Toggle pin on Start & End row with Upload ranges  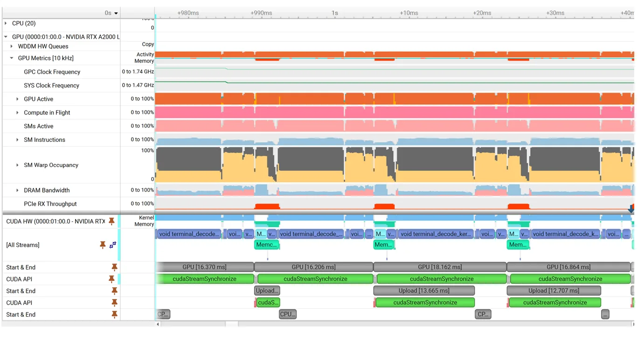[114, 291]
